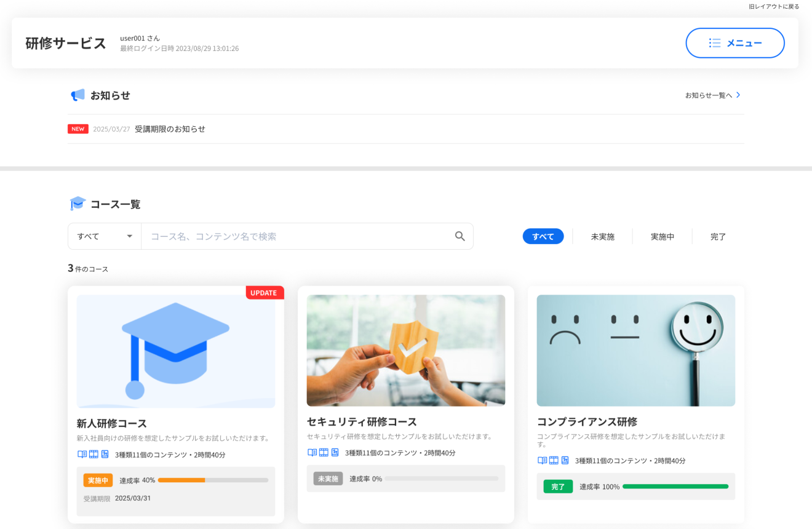This screenshot has width=812, height=529.
Task: Click the graduation cap icon beside コース一覧
Action: tap(78, 204)
